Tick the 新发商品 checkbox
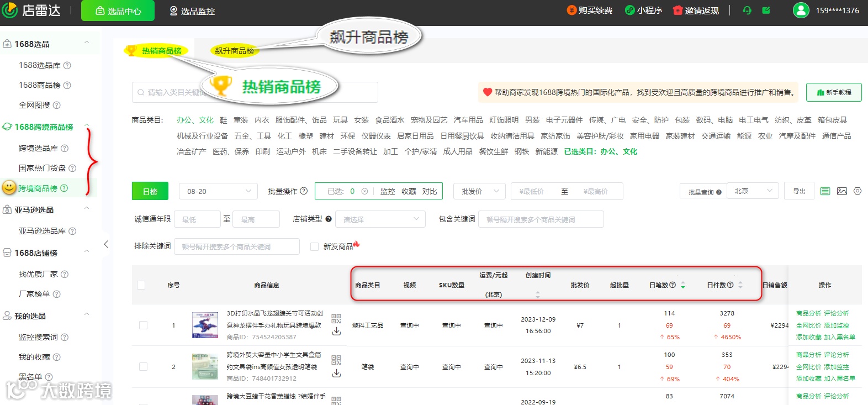The image size is (868, 405). [x=314, y=246]
